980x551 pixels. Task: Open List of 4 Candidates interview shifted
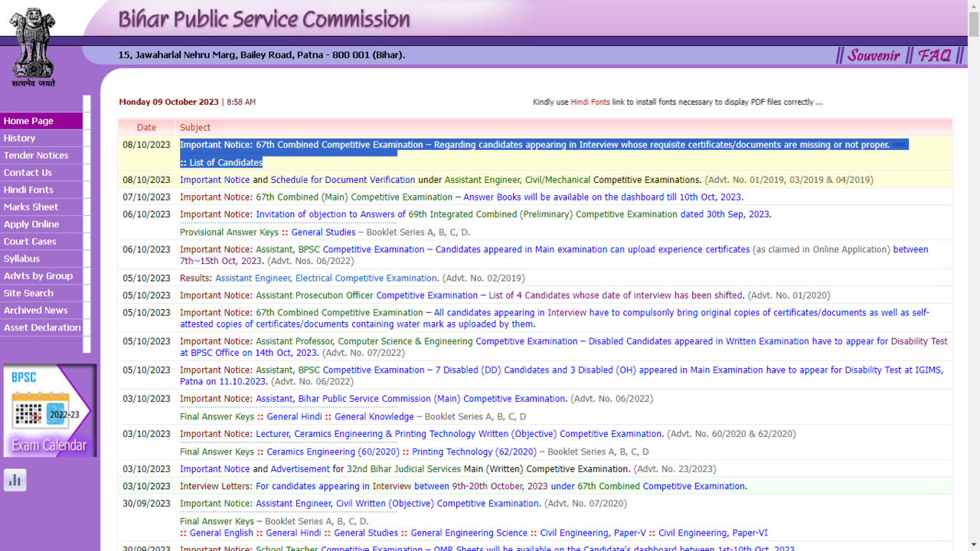[x=616, y=295]
